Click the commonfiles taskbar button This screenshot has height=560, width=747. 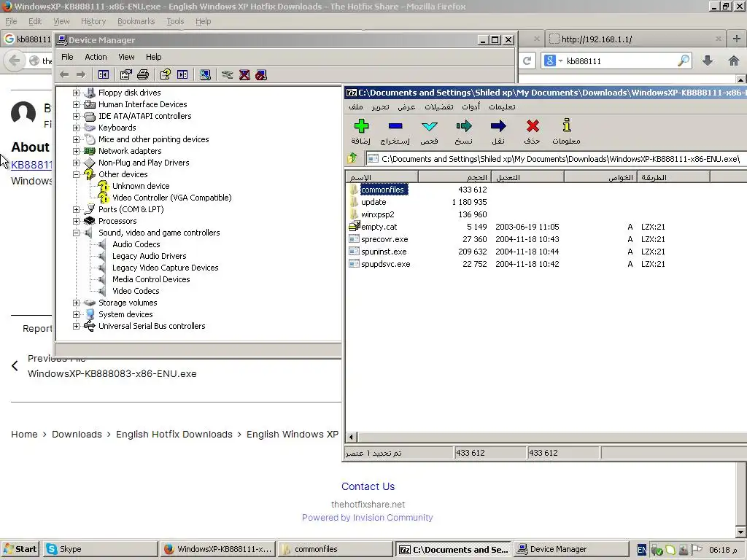coord(336,549)
